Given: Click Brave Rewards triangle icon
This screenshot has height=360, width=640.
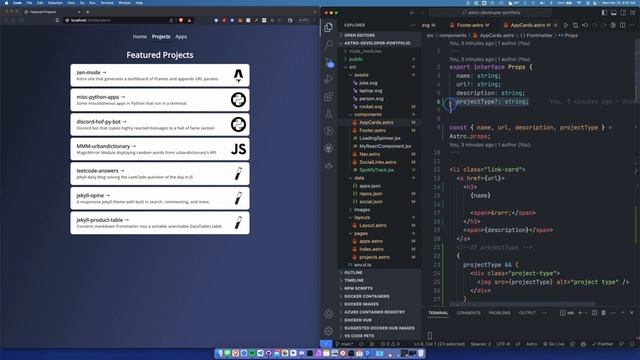Looking at the screenshot, I should pyautogui.click(x=189, y=20).
